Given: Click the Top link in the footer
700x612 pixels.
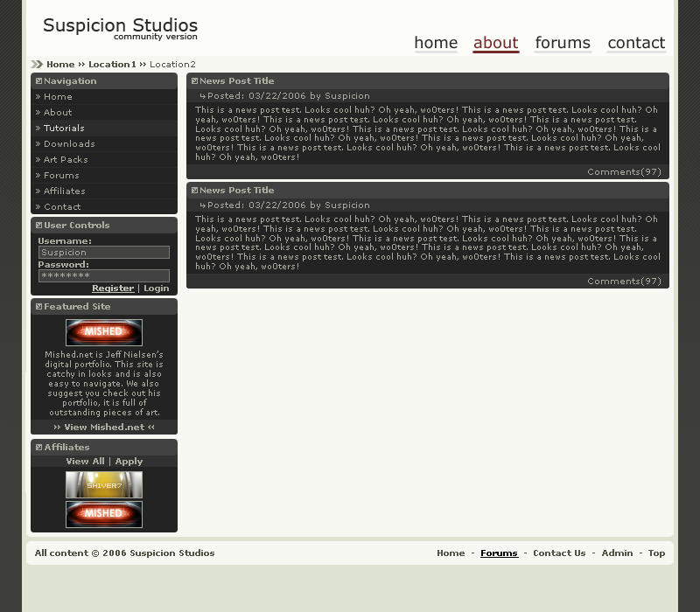Looking at the screenshot, I should 656,553.
